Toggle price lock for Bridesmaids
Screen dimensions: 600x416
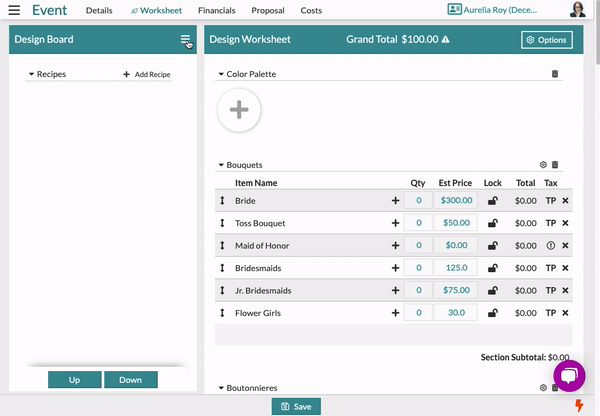(493, 268)
